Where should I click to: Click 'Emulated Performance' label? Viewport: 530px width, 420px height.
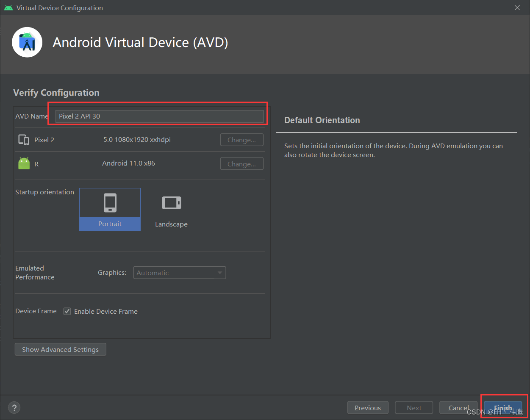35,273
